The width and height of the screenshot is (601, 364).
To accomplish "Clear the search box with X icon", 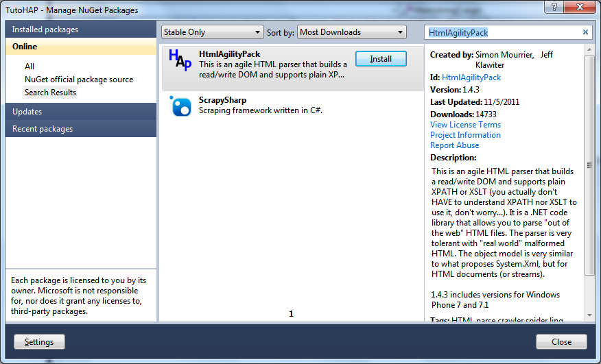I will 585,32.
